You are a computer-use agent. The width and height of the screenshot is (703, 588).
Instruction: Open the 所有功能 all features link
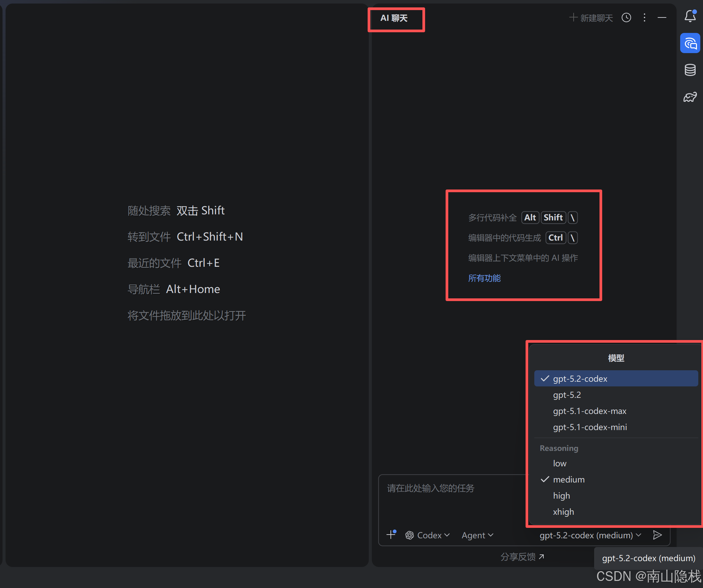click(484, 278)
